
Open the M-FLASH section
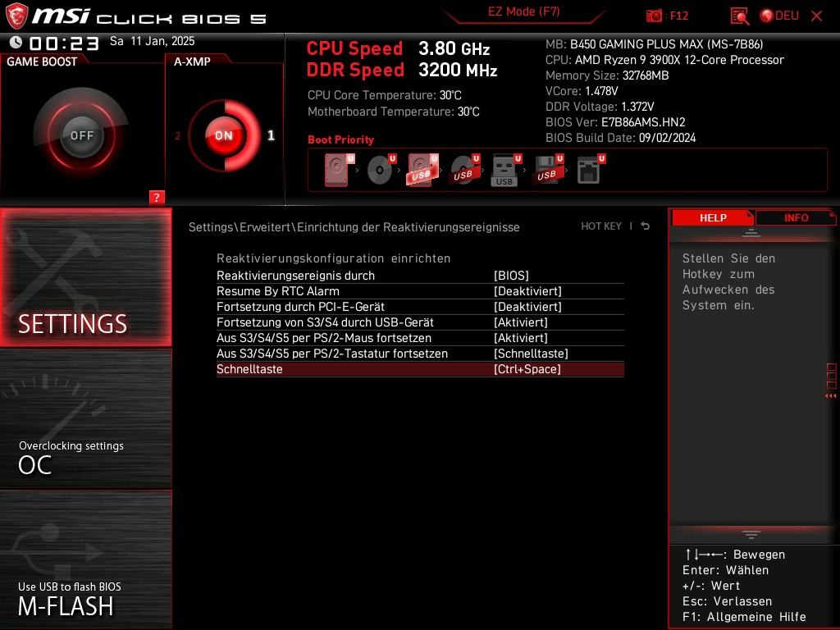pyautogui.click(x=85, y=559)
